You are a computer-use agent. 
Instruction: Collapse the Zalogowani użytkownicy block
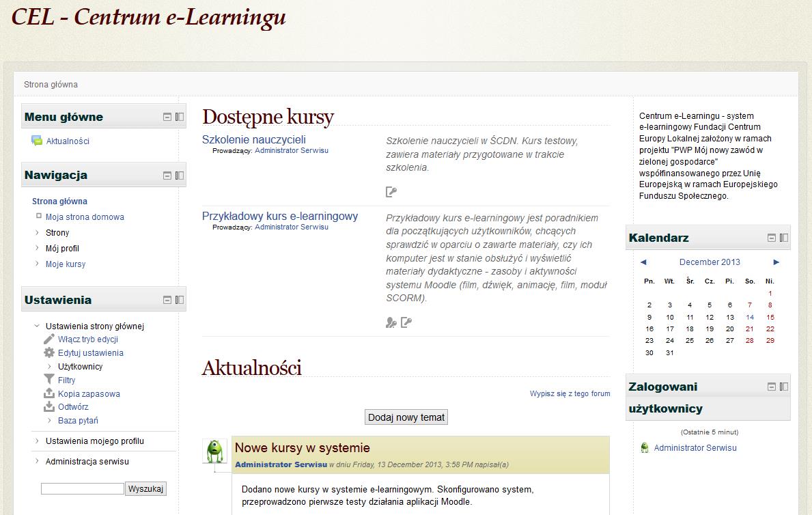772,387
